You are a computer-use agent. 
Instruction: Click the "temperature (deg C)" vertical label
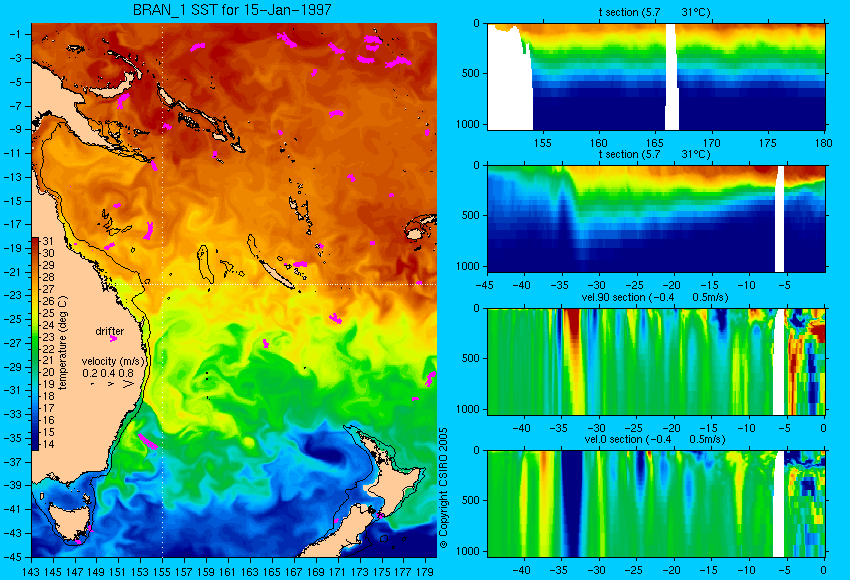tap(62, 343)
